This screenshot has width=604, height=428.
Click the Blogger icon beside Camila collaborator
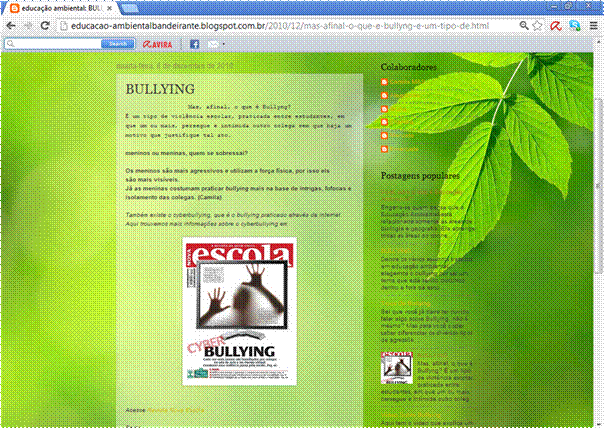point(384,82)
